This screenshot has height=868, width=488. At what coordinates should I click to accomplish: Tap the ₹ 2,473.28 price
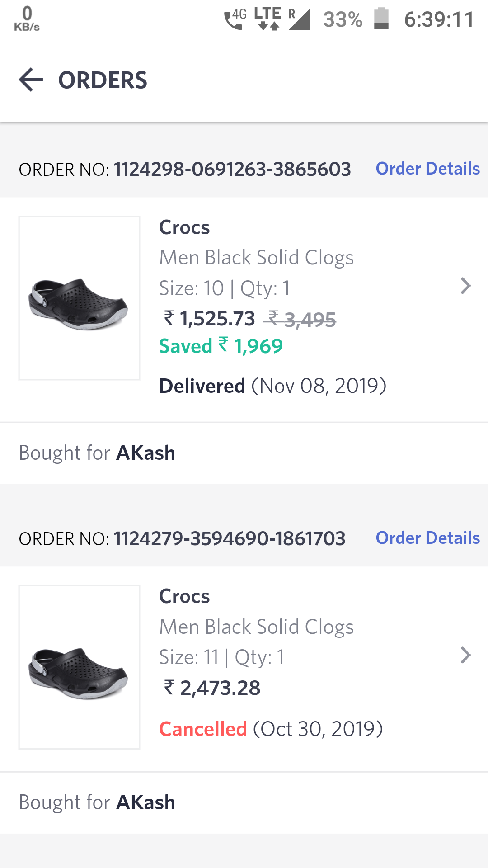(212, 688)
